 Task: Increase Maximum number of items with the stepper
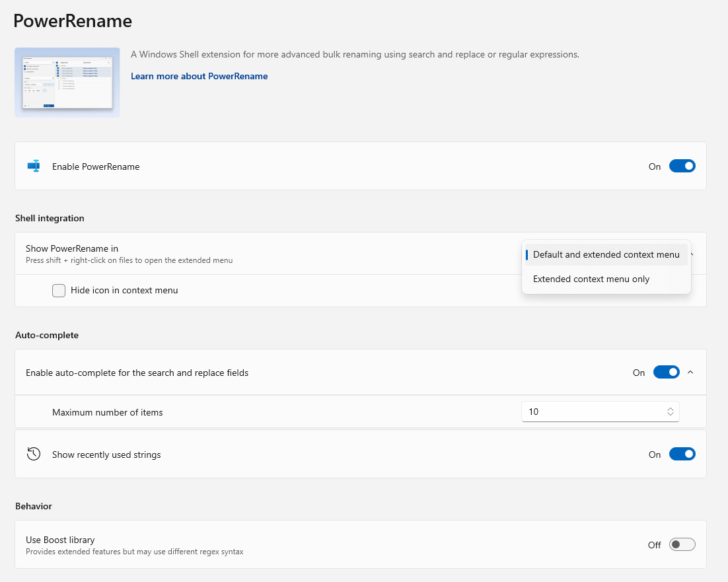(671, 408)
